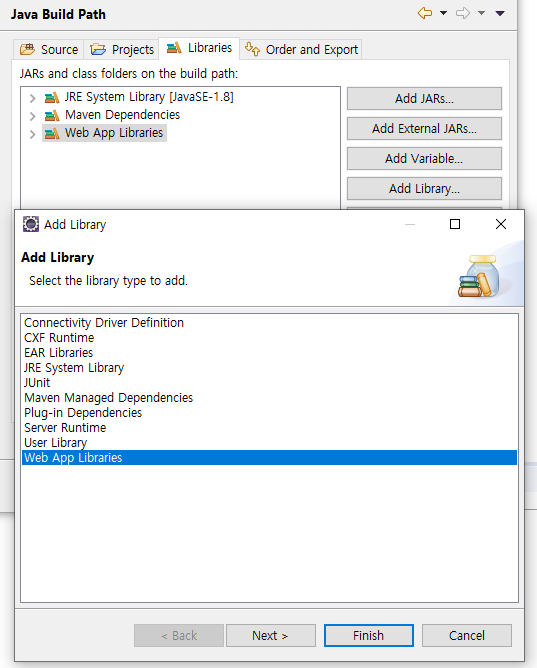Image resolution: width=537 pixels, height=668 pixels.
Task: Choose EAR Libraries from the list
Action: [x=269, y=353]
